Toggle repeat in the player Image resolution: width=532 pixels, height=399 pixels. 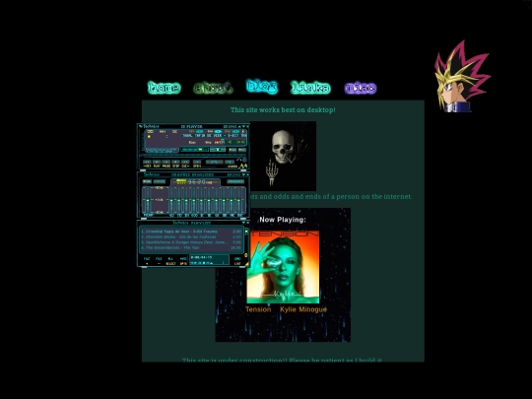click(x=230, y=162)
